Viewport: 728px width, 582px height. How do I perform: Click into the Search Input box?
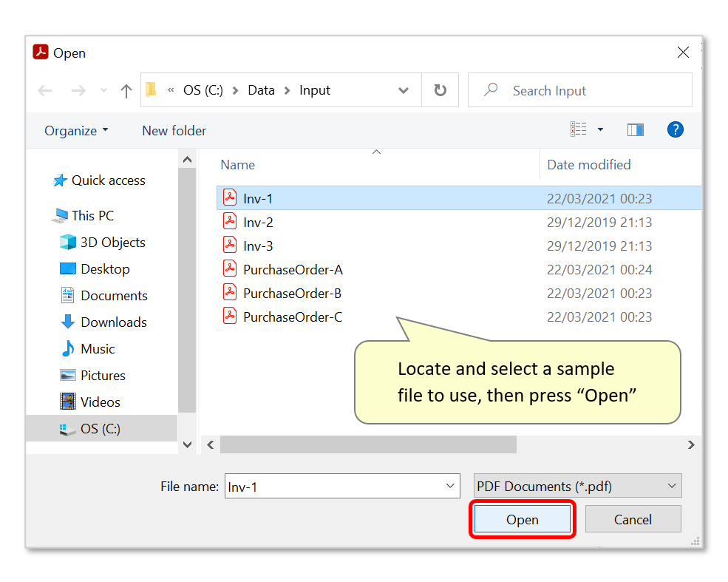[x=580, y=90]
